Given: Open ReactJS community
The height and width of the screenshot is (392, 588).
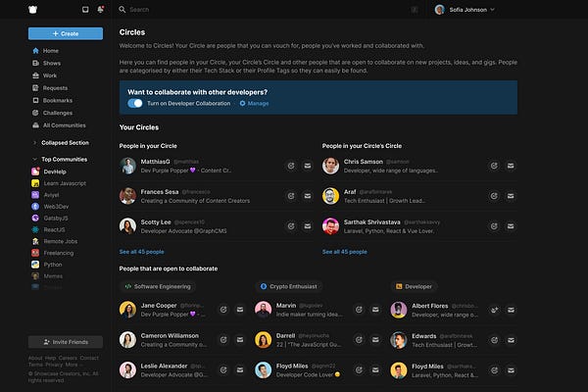Looking at the screenshot, I should click(x=48, y=229).
